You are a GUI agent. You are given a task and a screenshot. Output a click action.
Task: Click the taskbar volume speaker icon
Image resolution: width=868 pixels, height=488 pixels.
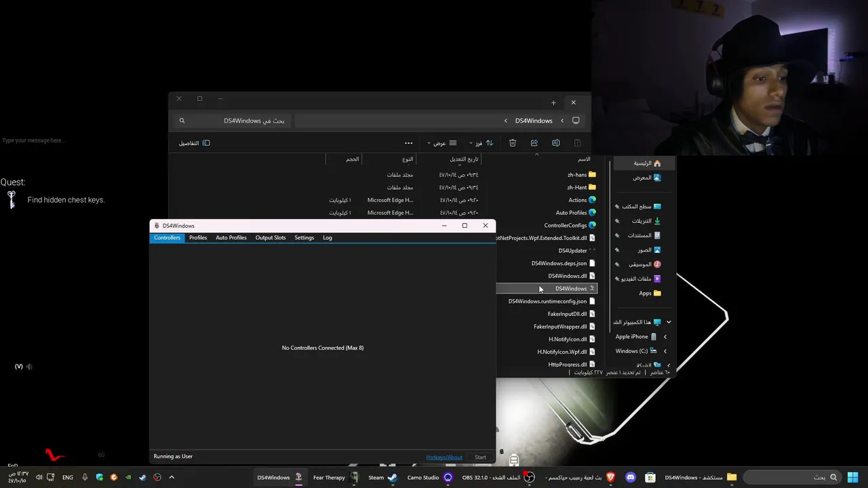click(39, 477)
